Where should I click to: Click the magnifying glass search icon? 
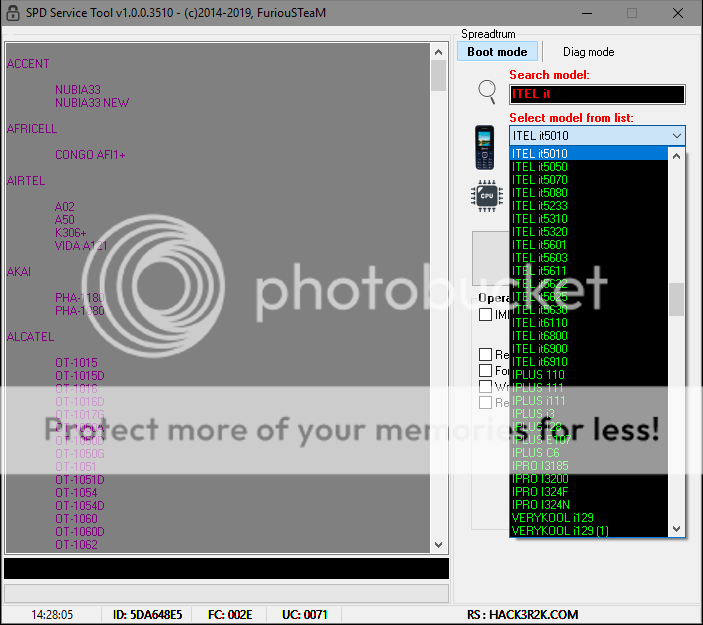click(x=487, y=91)
